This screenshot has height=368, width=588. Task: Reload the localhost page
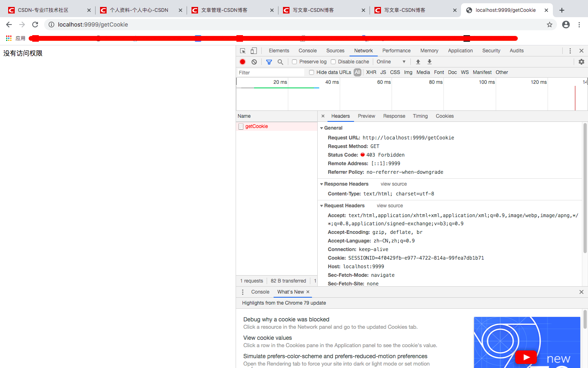[35, 25]
